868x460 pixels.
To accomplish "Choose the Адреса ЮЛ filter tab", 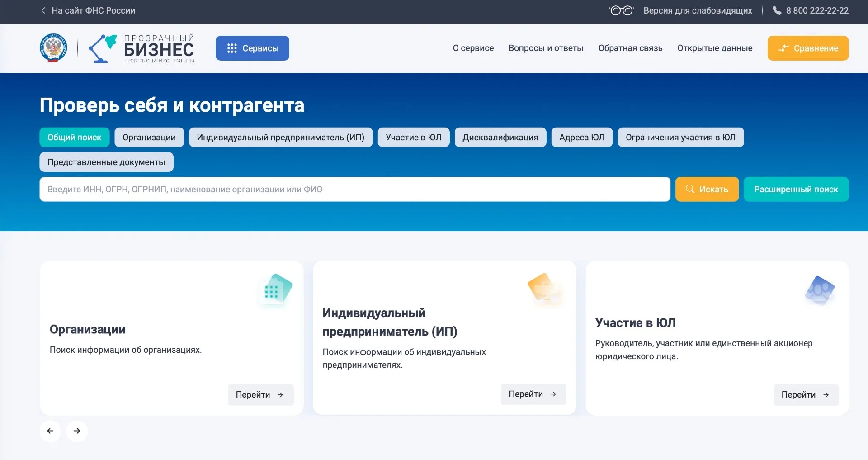I will (x=581, y=138).
